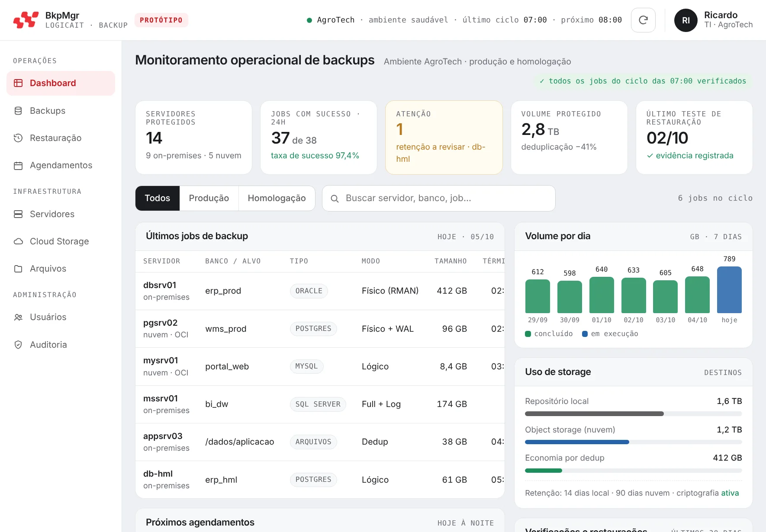Open the Atenção retention alert card
Image resolution: width=766 pixels, height=532 pixels.
(444, 138)
